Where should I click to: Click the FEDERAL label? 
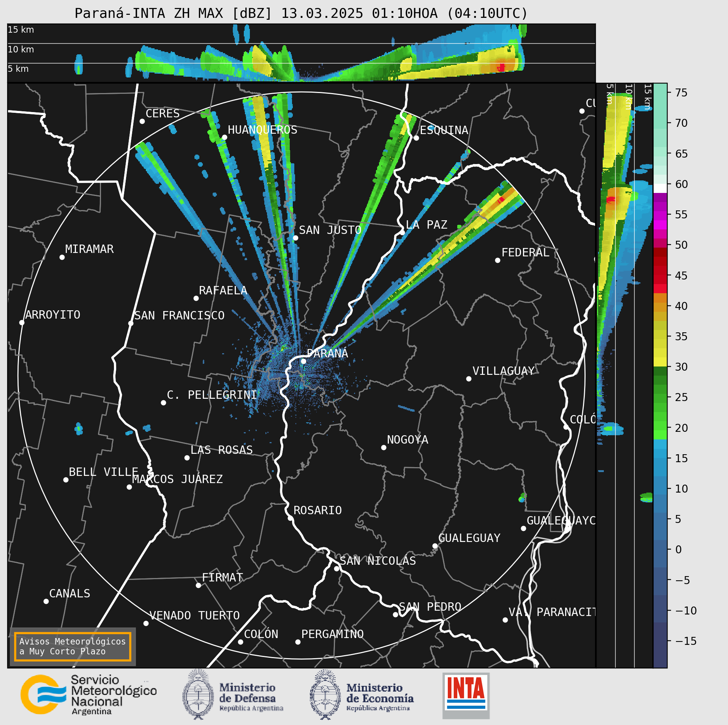(x=525, y=252)
